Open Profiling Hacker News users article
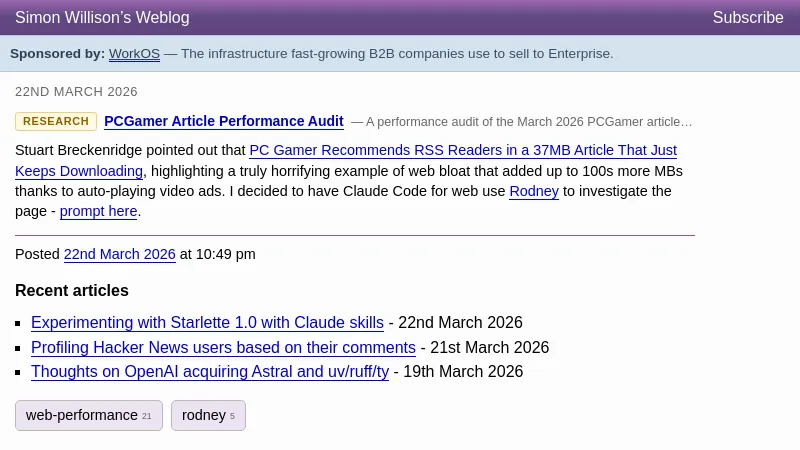Screen dimensions: 800x450 coord(223,348)
